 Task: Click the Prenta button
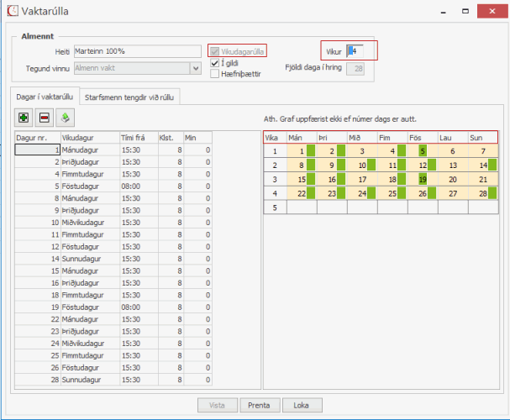coord(260,405)
